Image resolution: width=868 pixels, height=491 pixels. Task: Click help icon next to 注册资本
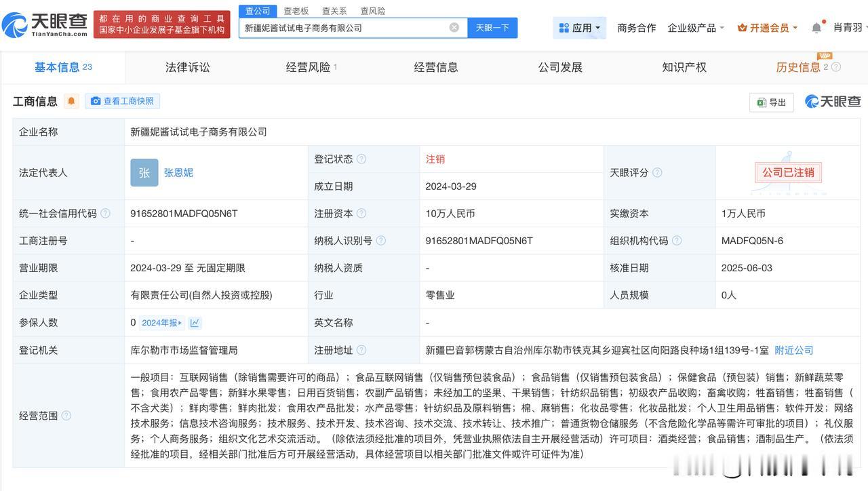pyautogui.click(x=361, y=214)
